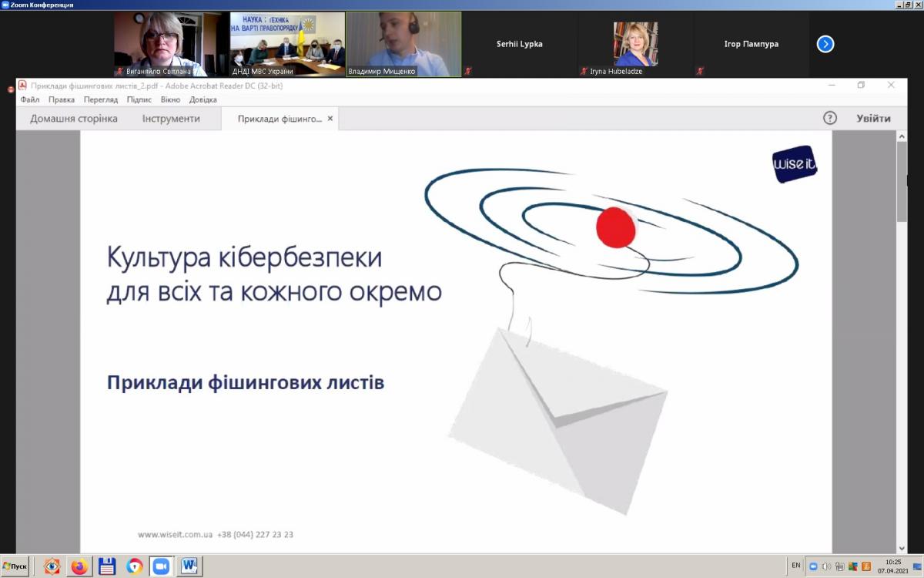Open the Chrome-style taskbar icon

click(x=134, y=566)
